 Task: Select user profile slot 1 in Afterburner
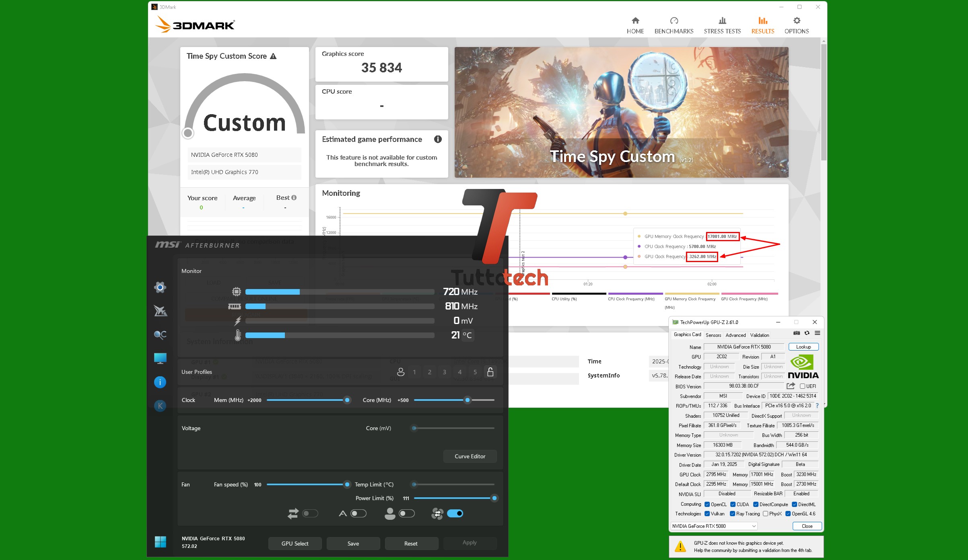[414, 372]
